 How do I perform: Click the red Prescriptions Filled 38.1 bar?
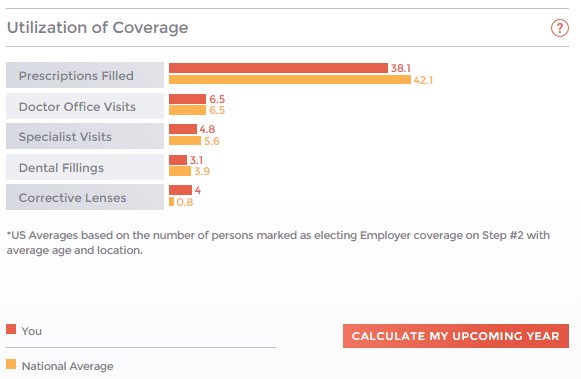pyautogui.click(x=278, y=68)
